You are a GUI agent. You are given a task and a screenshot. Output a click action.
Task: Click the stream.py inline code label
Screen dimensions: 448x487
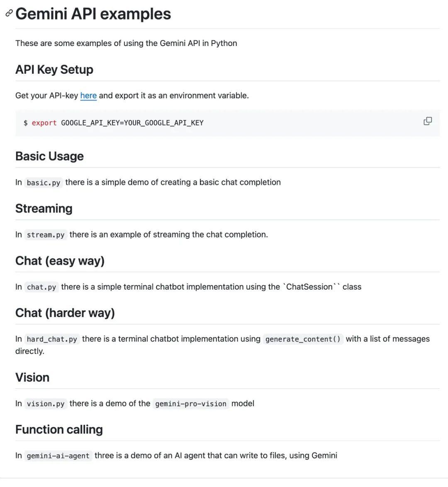coord(46,235)
